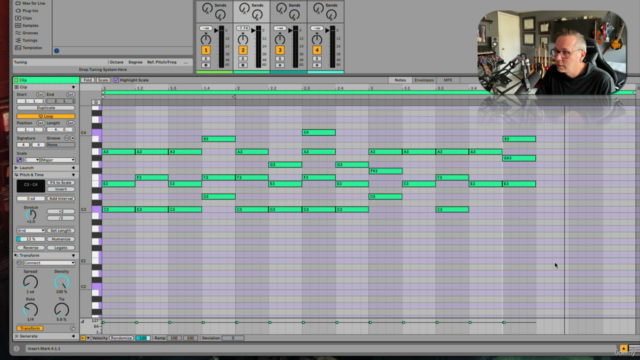Collapse the Pitch & Time section
This screenshot has height=360, width=640.
coord(73,175)
